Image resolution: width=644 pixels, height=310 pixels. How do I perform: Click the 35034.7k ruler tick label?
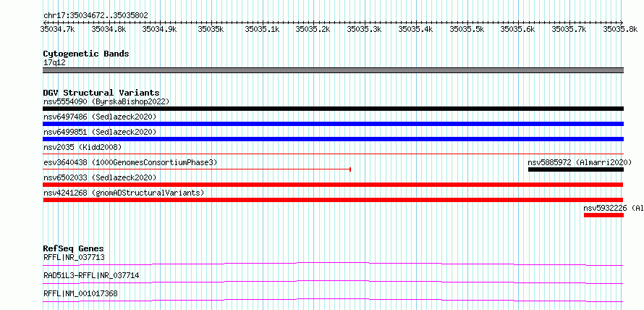point(57,29)
